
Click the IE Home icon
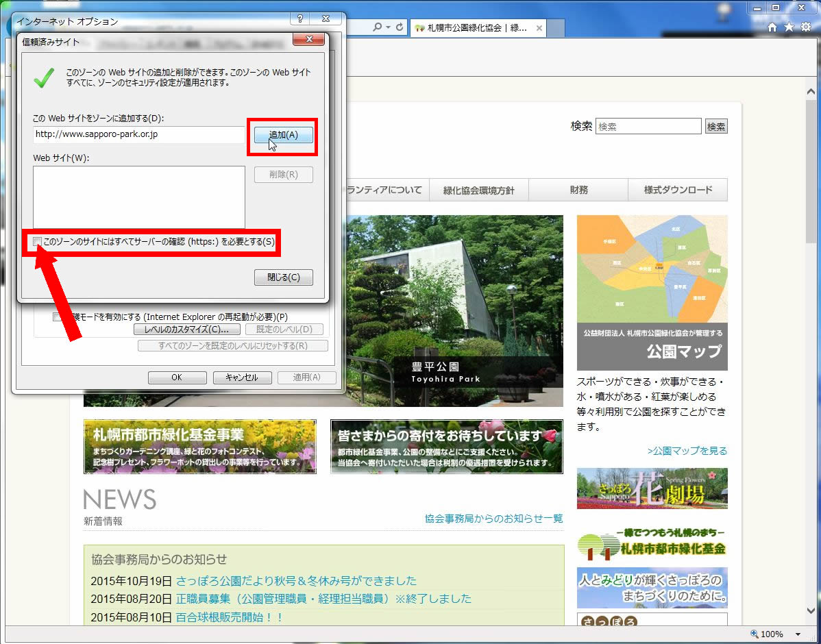coord(772,27)
